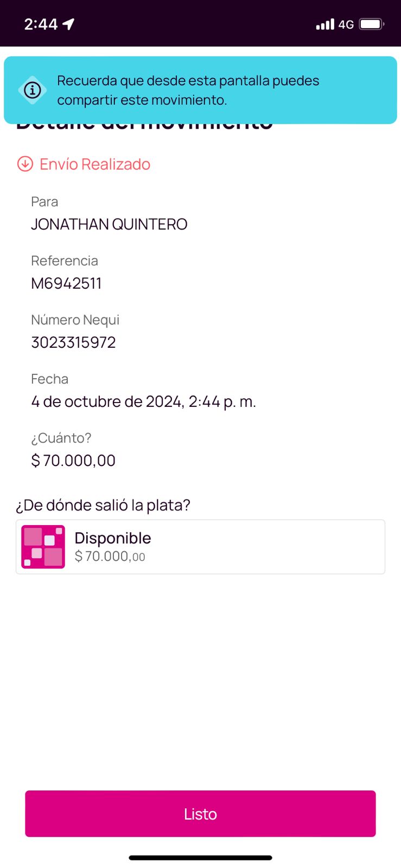This screenshot has width=401, height=868.
Task: Tap the ¿De dónde salió la plata? heading
Action: [103, 505]
